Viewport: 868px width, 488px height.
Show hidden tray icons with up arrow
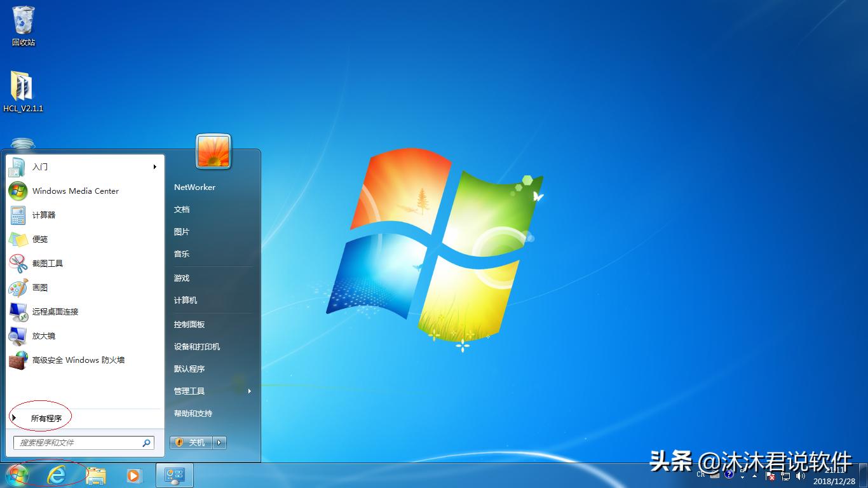click(x=755, y=475)
